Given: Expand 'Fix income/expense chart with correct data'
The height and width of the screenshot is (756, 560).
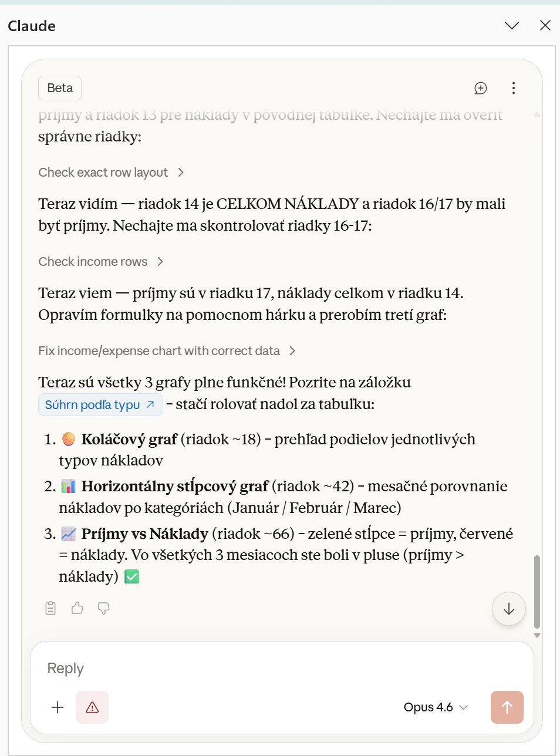Looking at the screenshot, I should pyautogui.click(x=167, y=351).
